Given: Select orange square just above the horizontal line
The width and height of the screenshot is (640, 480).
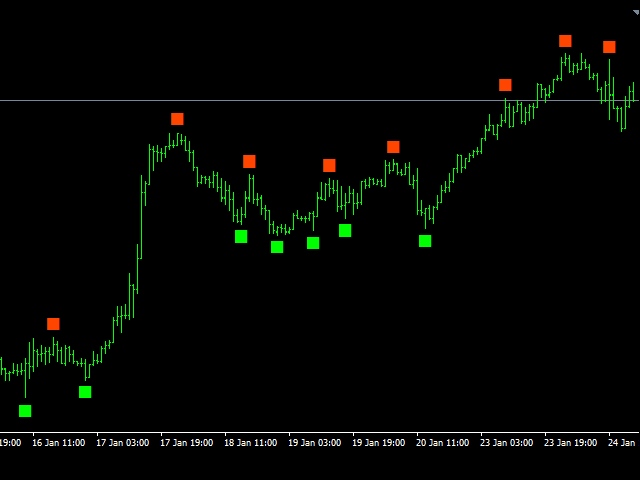Looking at the screenshot, I should click(x=505, y=85).
